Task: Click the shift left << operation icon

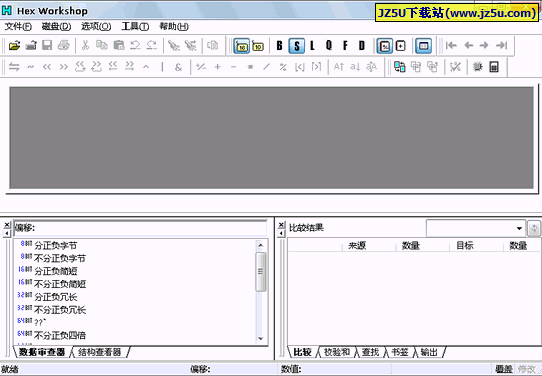Action: click(47, 67)
